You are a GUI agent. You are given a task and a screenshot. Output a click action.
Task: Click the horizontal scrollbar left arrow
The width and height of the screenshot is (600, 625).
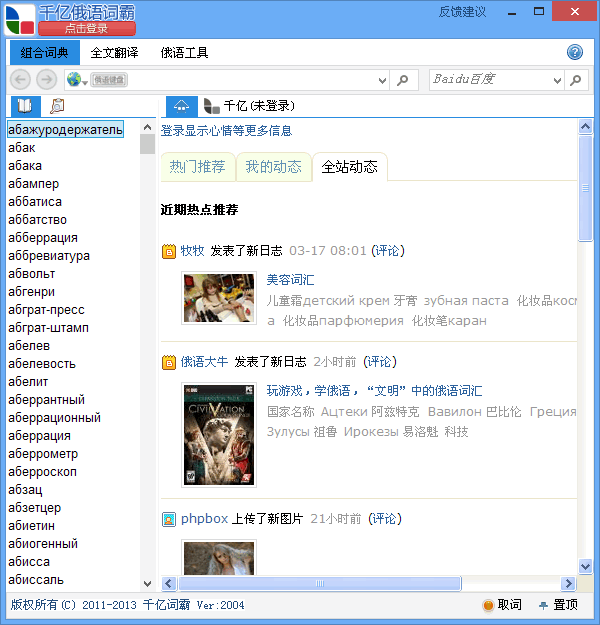coord(169,584)
